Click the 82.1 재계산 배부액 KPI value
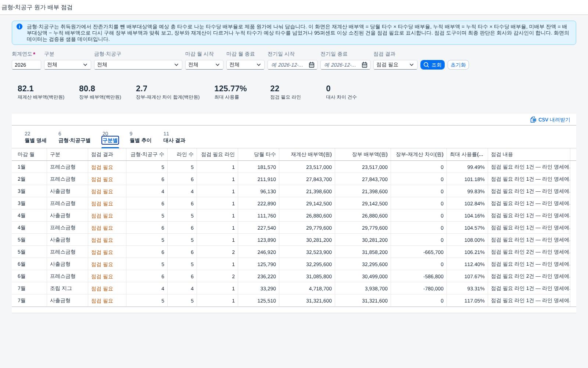Viewport: 588px width, 368px height. (x=26, y=89)
